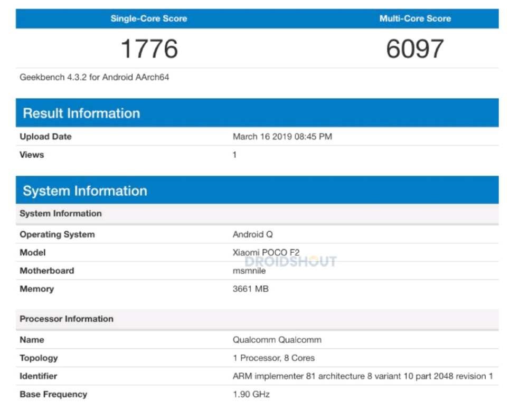Screen dimensions: 528x420
Task: Select the date March 16 2019 08:45 PM
Action: point(282,137)
